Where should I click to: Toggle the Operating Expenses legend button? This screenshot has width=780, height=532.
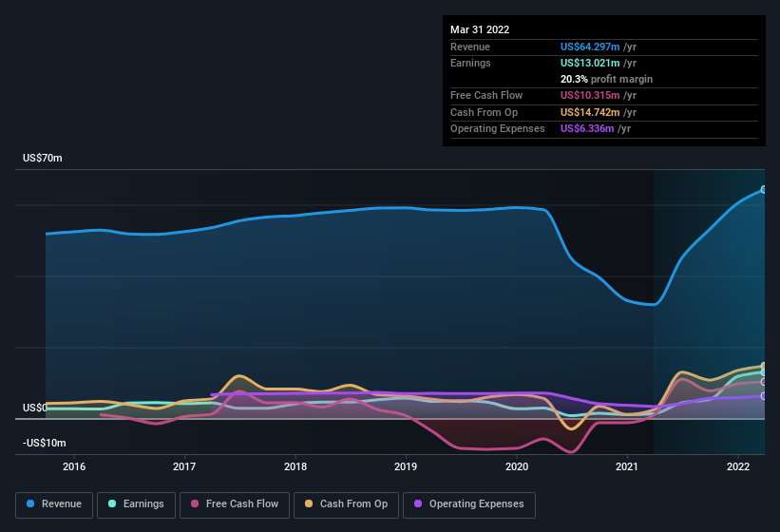(469, 505)
